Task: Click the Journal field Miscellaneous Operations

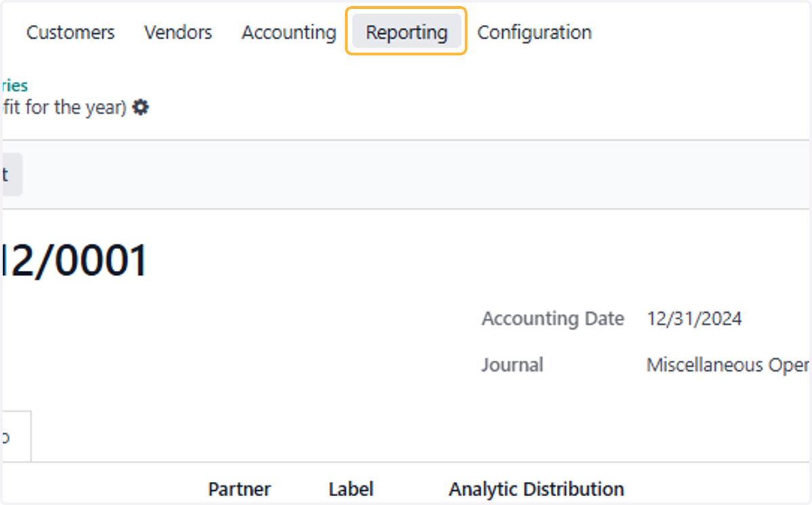Action: pyautogui.click(x=729, y=365)
